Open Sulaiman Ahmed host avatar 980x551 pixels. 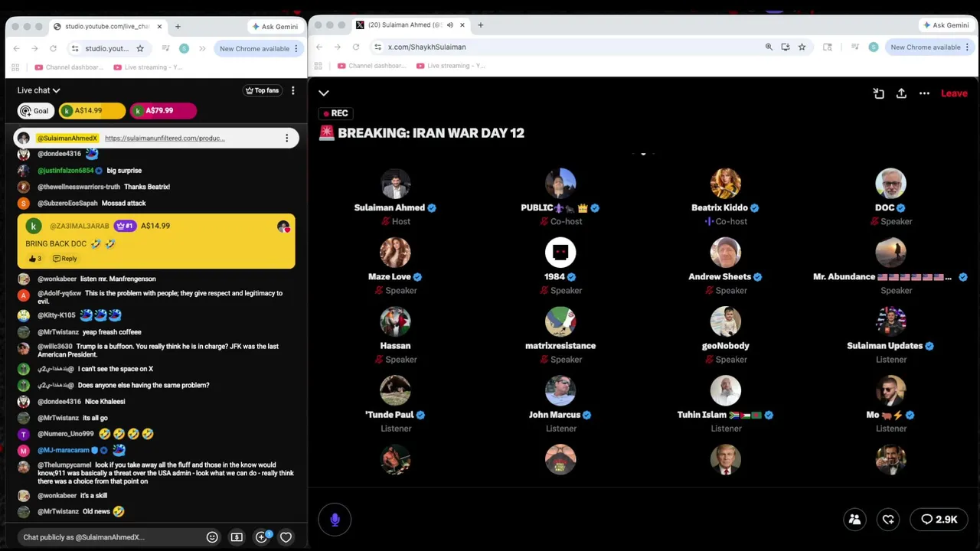click(x=395, y=184)
